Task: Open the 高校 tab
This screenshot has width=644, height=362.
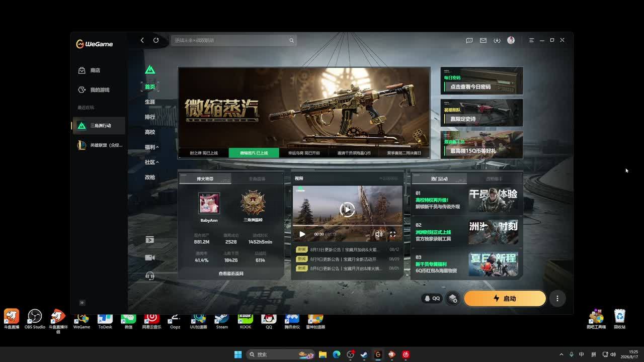Action: click(150, 132)
